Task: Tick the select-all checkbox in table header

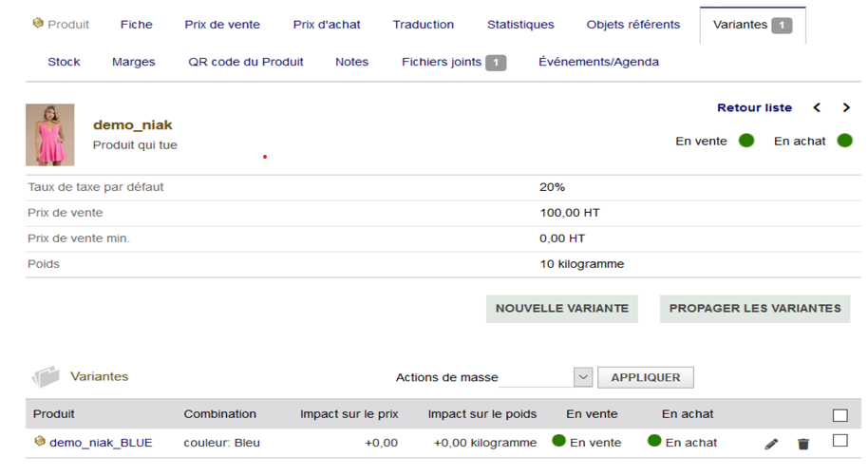Action: coord(840,415)
